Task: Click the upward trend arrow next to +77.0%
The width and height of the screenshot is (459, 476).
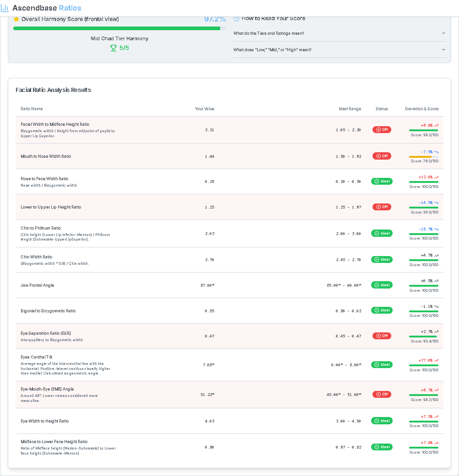Action: pyautogui.click(x=436, y=360)
